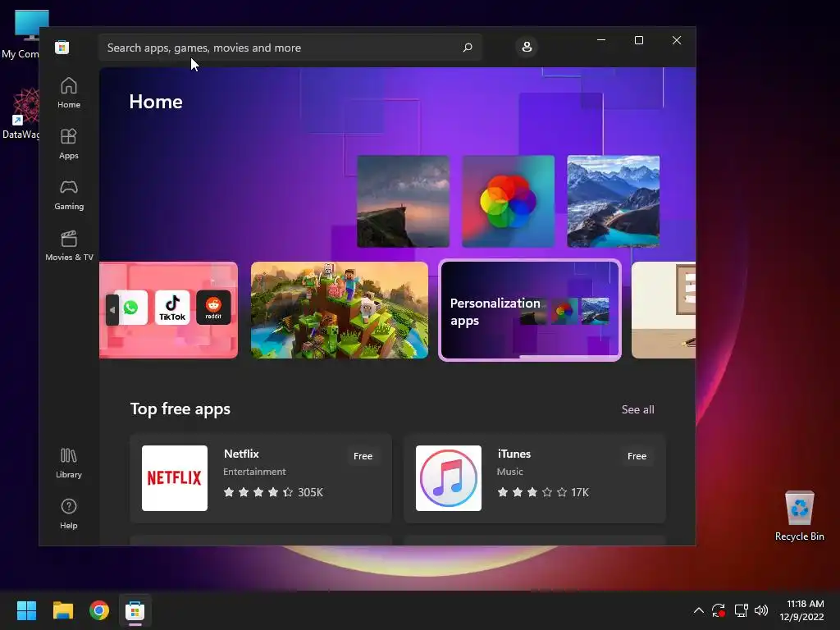Open the Reddit icon in pink banner

coord(214,308)
